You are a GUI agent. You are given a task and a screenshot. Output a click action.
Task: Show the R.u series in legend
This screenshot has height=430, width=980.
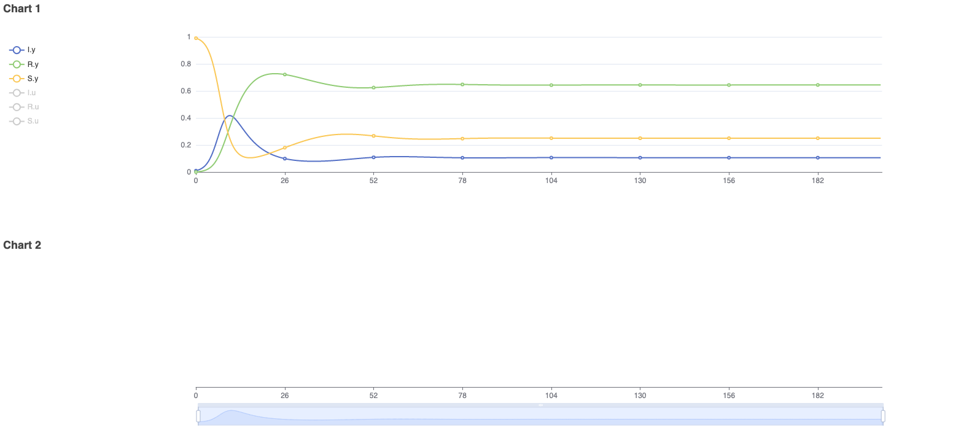(24, 107)
